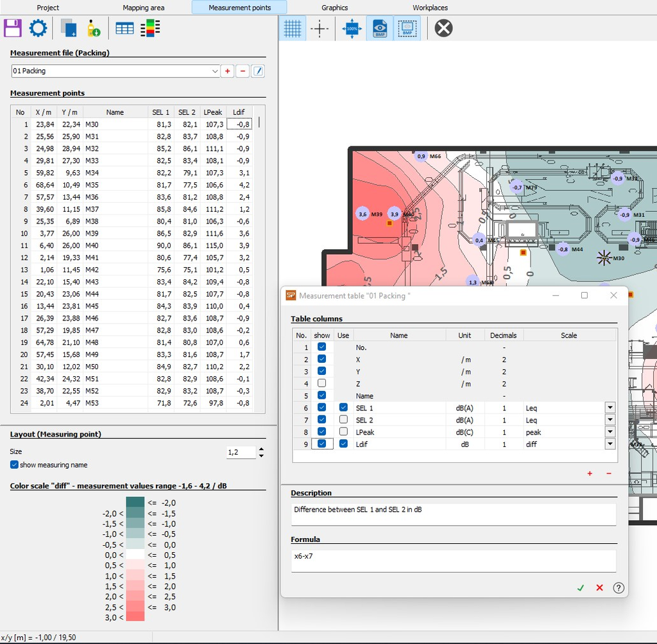This screenshot has height=644, width=657.
Task: Click the red plus add measurement file button
Action: coord(227,71)
